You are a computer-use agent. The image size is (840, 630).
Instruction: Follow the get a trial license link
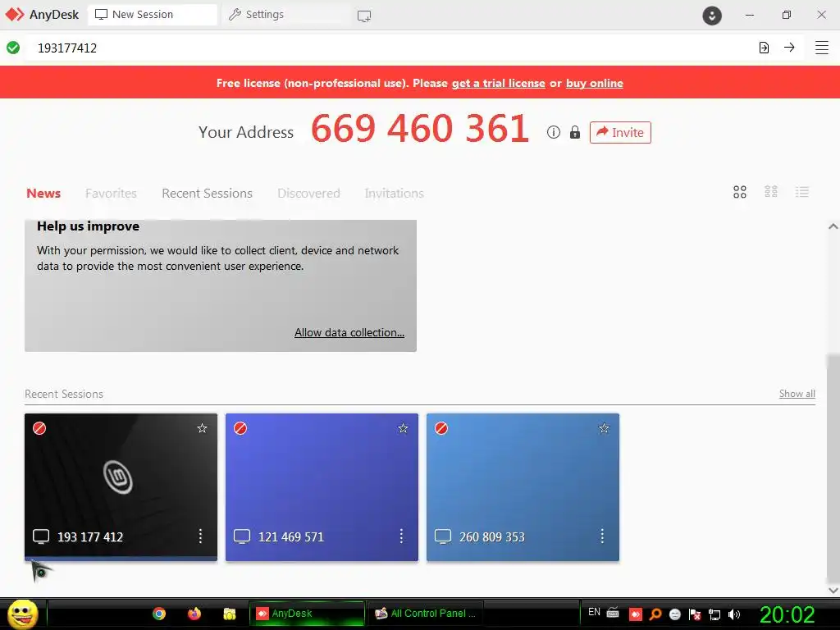(498, 83)
